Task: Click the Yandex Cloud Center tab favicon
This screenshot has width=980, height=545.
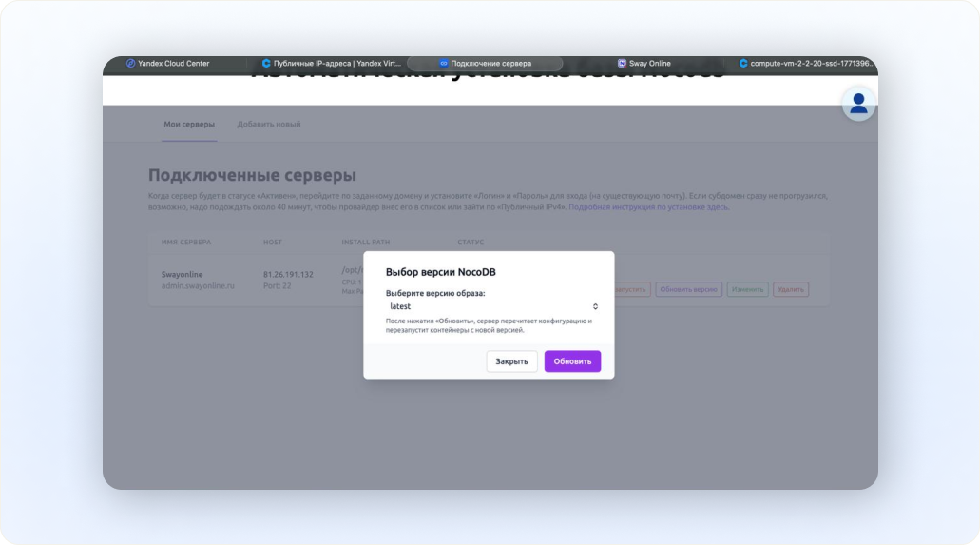Action: click(130, 63)
